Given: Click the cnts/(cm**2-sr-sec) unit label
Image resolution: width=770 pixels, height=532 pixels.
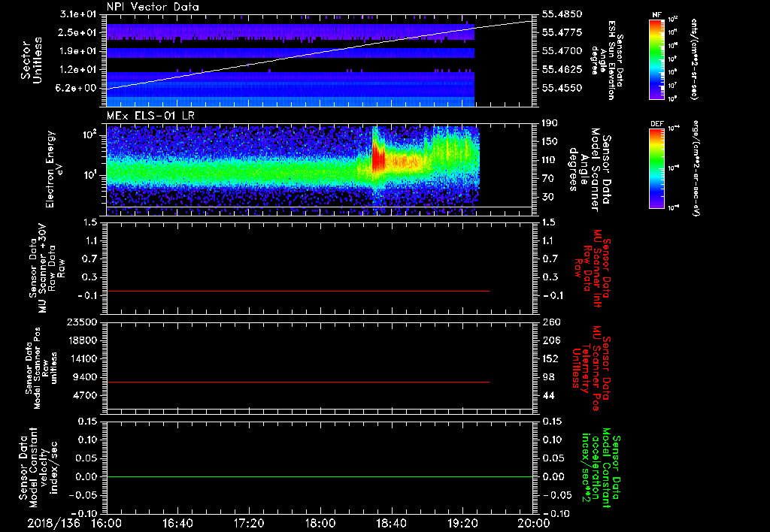Looking at the screenshot, I should pos(694,59).
